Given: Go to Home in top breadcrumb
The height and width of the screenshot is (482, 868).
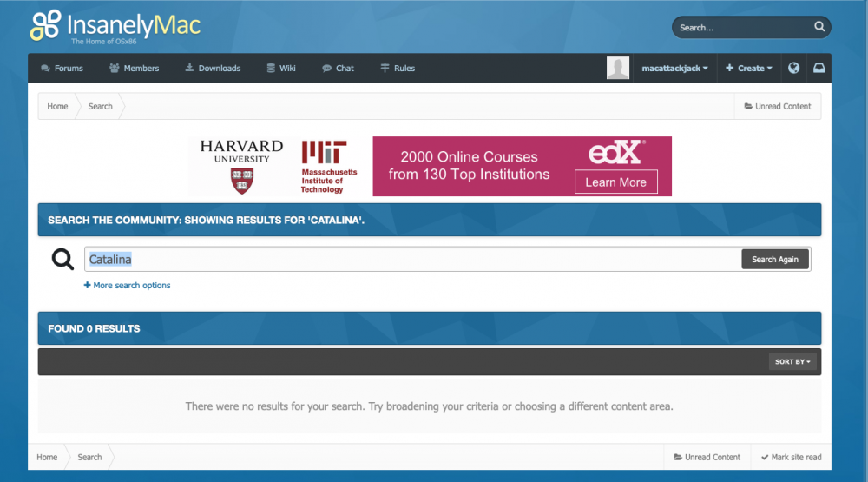Looking at the screenshot, I should click(57, 106).
